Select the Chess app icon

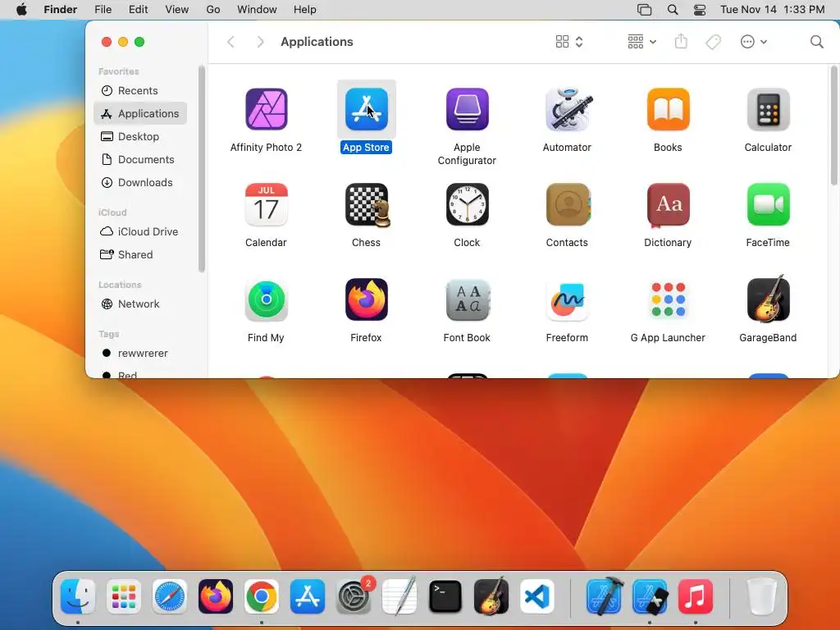coord(367,205)
